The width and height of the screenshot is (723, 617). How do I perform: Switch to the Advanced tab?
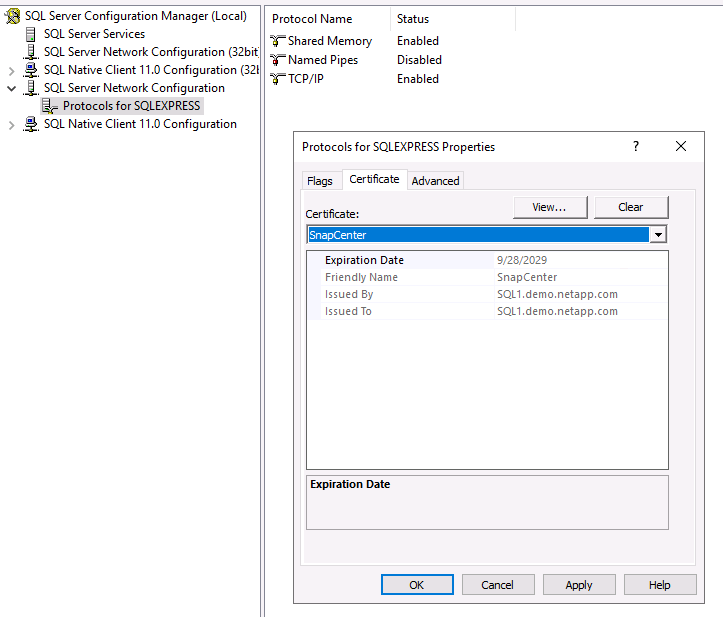click(435, 181)
